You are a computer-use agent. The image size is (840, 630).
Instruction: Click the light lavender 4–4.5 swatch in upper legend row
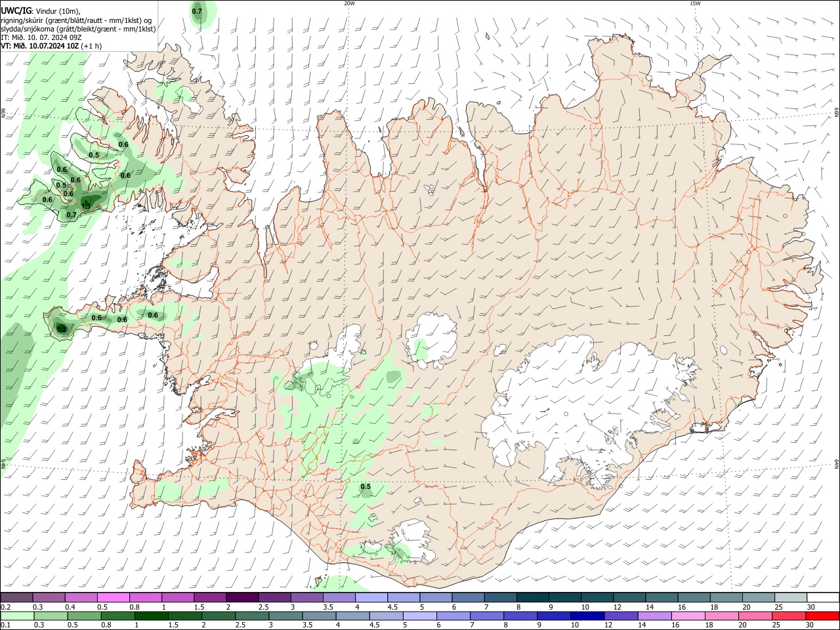pyautogui.click(x=371, y=598)
